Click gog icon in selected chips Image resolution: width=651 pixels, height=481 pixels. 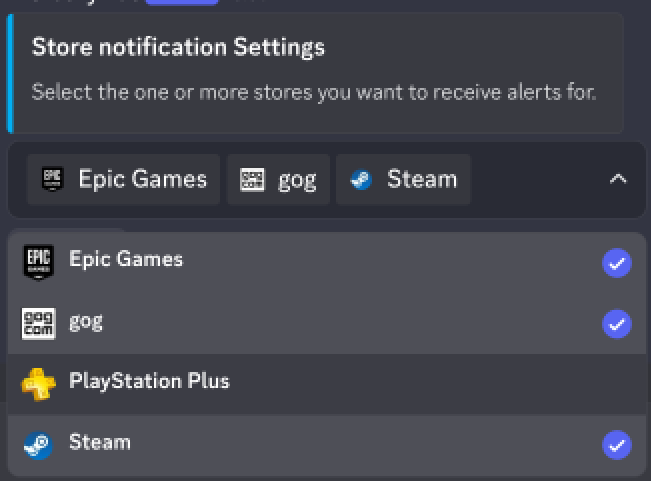point(252,180)
